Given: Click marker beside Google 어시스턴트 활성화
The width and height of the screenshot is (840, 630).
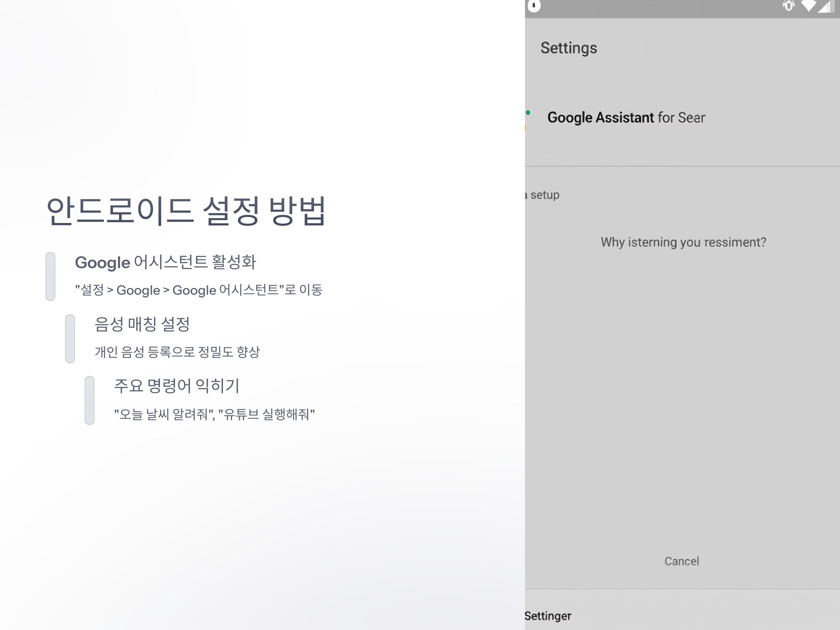Looking at the screenshot, I should [x=50, y=276].
